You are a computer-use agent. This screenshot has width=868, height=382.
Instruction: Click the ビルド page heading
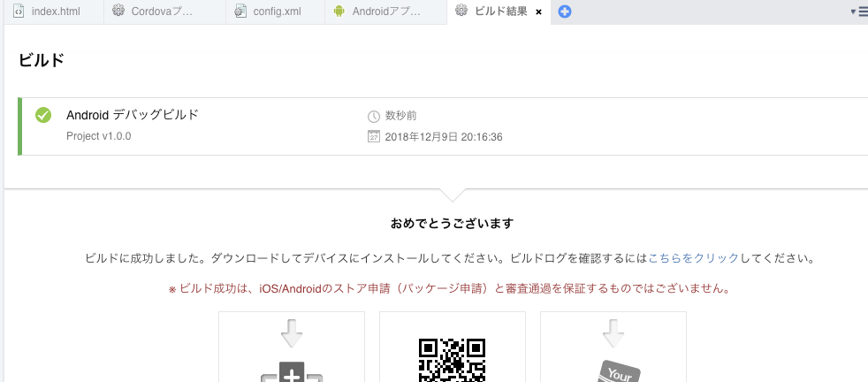point(42,60)
